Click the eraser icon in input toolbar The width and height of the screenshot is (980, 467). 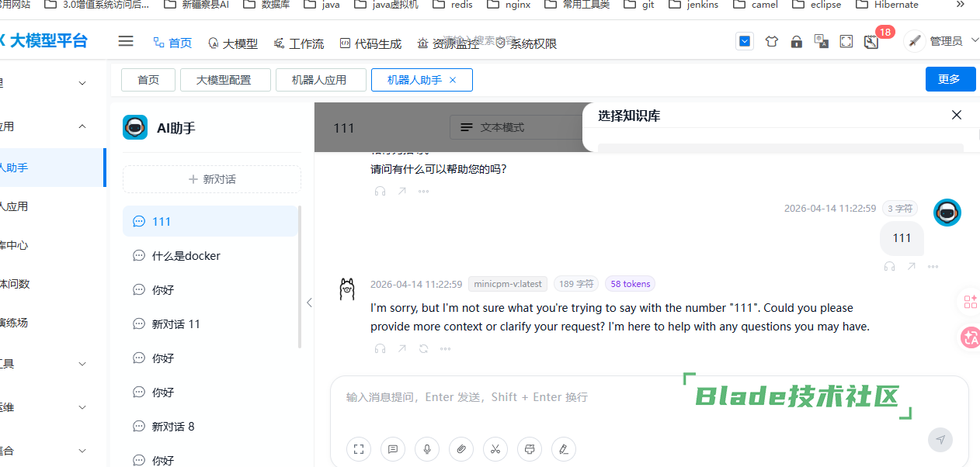[563, 448]
